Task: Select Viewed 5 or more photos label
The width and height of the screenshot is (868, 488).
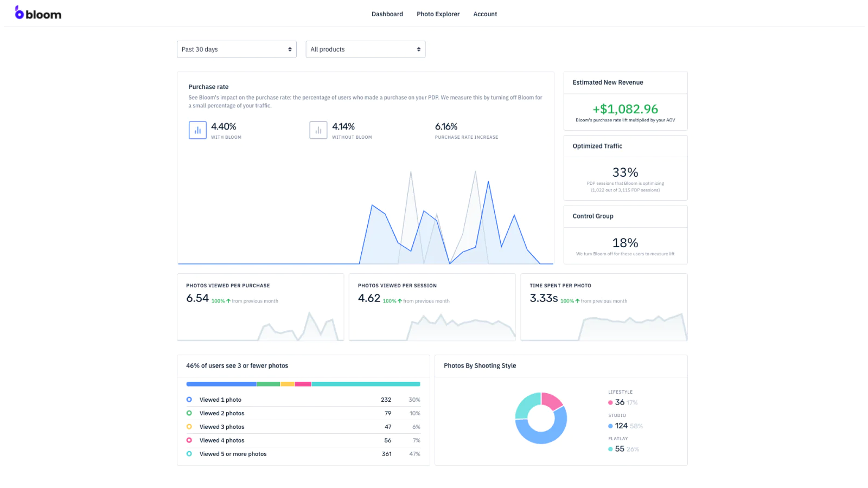Action: pyautogui.click(x=233, y=454)
